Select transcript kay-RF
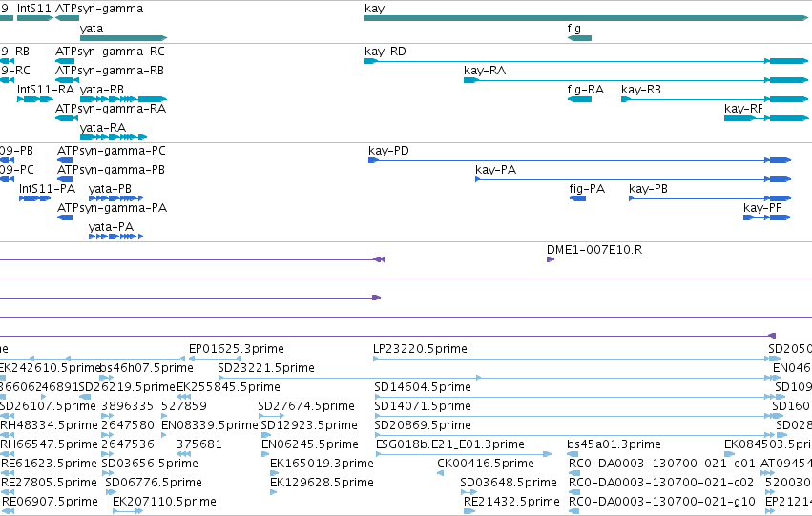Viewport: 812px width, 516px height. (766, 118)
